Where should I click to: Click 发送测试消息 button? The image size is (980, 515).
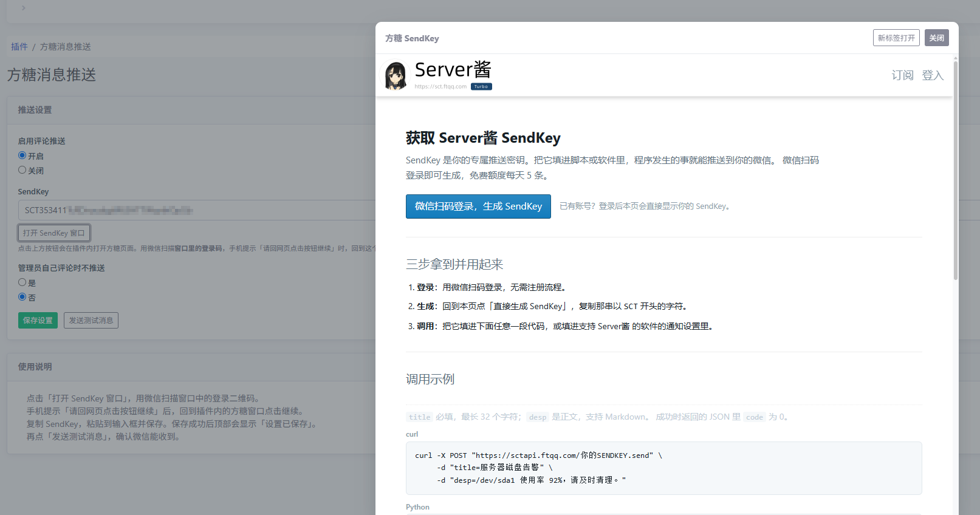point(91,320)
